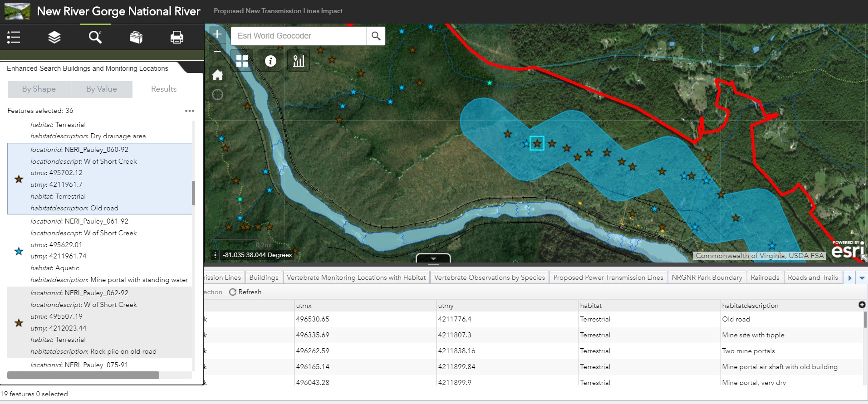Click the Refresh button in the table
The image size is (868, 404).
(245, 292)
